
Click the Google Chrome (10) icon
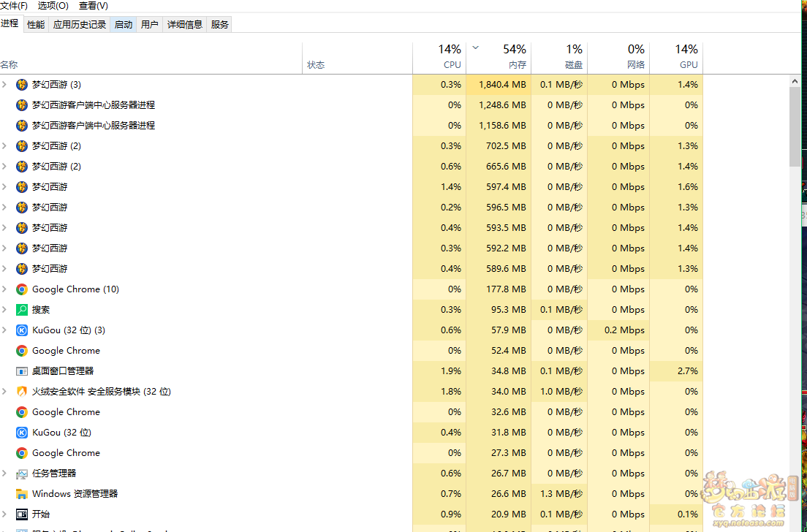pos(22,289)
